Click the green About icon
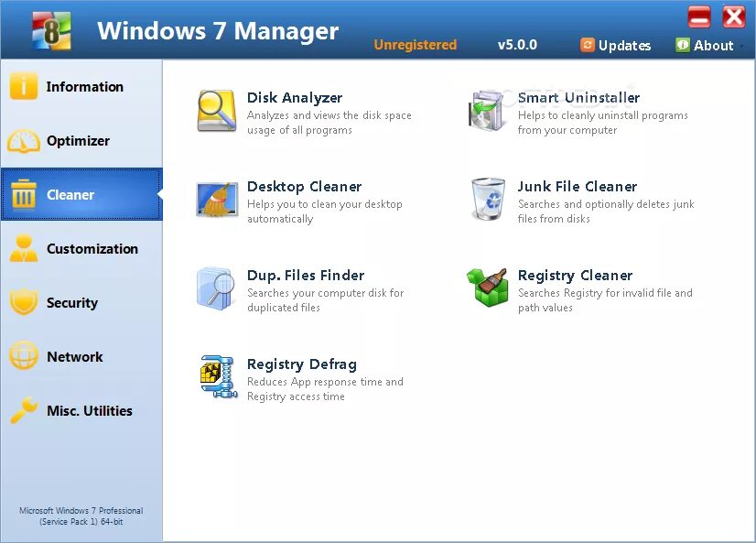Viewport: 756px width, 543px height. pyautogui.click(x=682, y=45)
